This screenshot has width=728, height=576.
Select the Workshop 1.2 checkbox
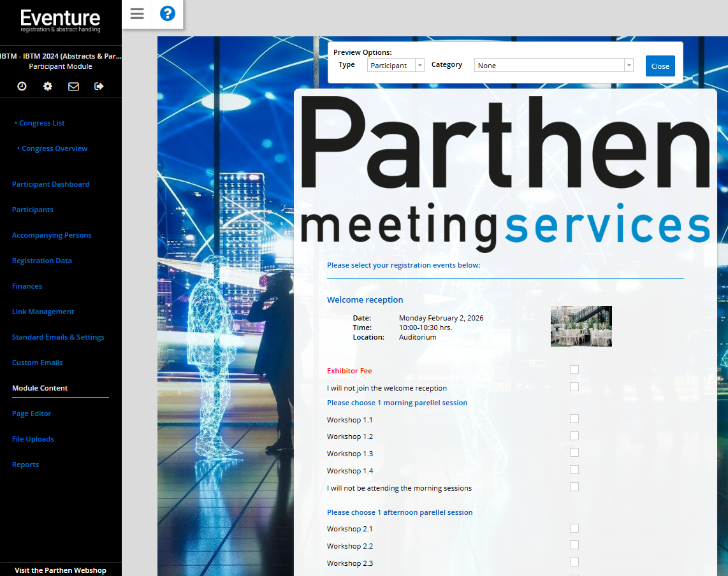coord(574,436)
